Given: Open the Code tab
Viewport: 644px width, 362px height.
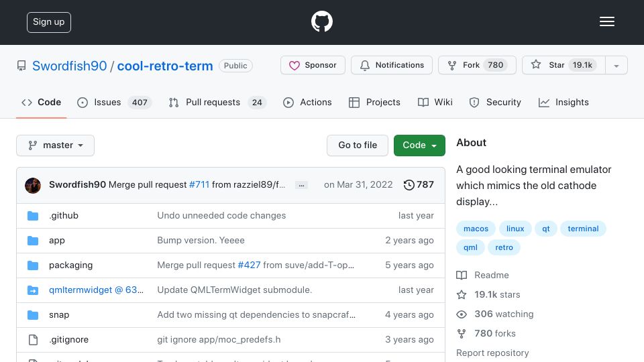Looking at the screenshot, I should click(41, 102).
